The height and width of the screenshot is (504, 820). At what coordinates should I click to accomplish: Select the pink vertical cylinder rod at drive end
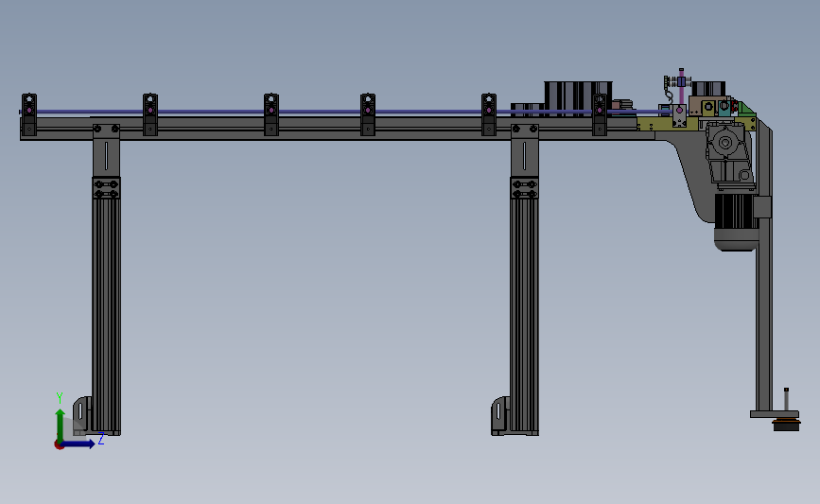tap(681, 88)
